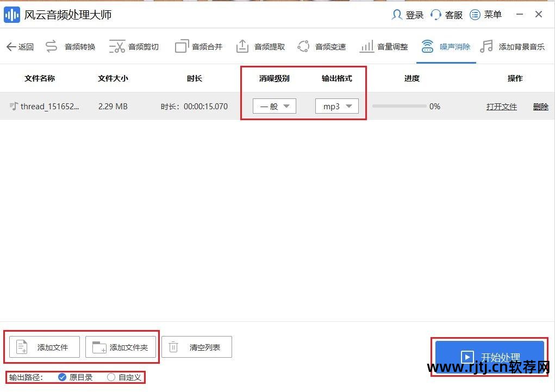This screenshot has width=555, height=392.
Task: Click the 音频合并 overlapping squares icon
Action: pyautogui.click(x=182, y=46)
